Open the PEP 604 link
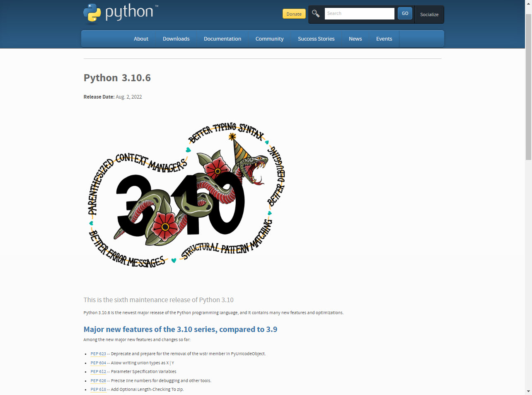 [98, 363]
